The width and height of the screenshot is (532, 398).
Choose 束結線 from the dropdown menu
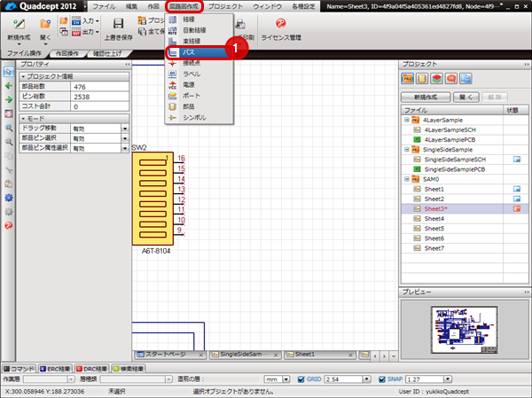[199, 41]
